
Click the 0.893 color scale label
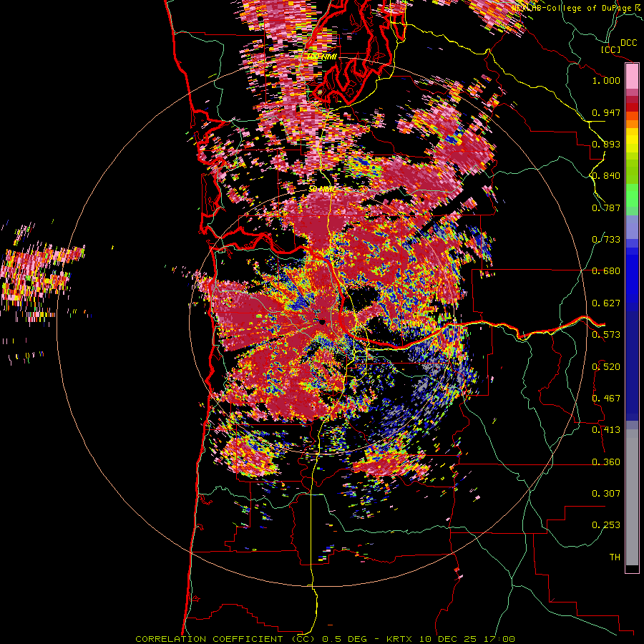pyautogui.click(x=606, y=144)
